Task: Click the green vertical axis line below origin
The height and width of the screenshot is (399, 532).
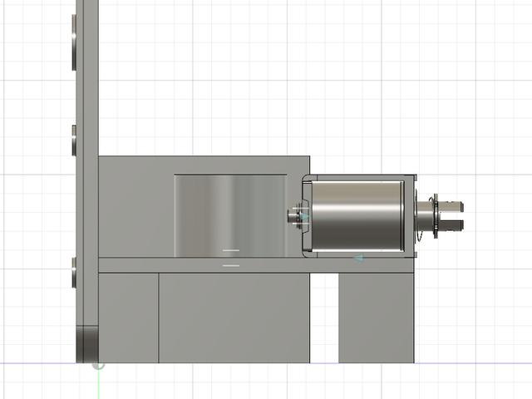Action: coord(98,384)
